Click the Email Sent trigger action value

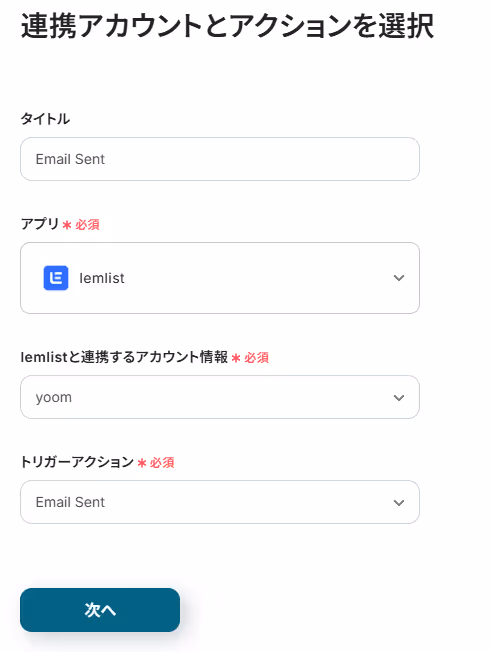click(x=70, y=502)
